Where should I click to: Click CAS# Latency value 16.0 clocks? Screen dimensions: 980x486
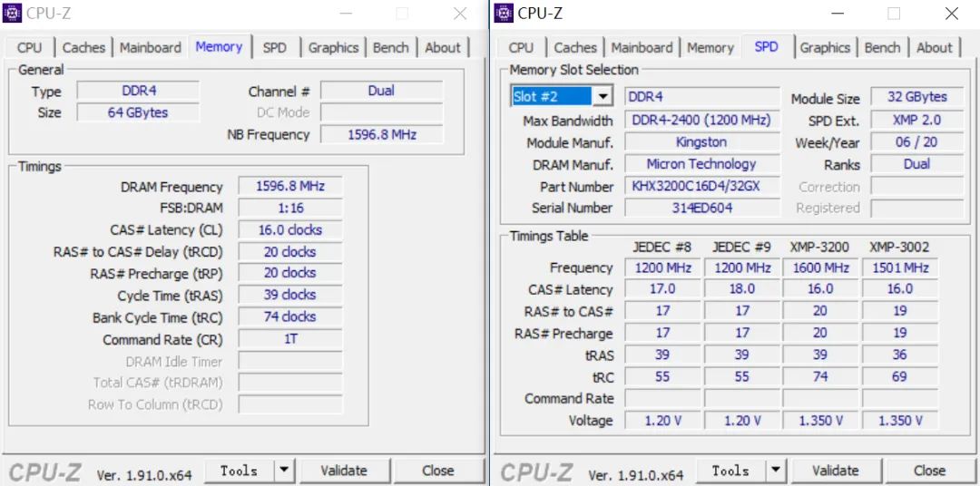290,230
